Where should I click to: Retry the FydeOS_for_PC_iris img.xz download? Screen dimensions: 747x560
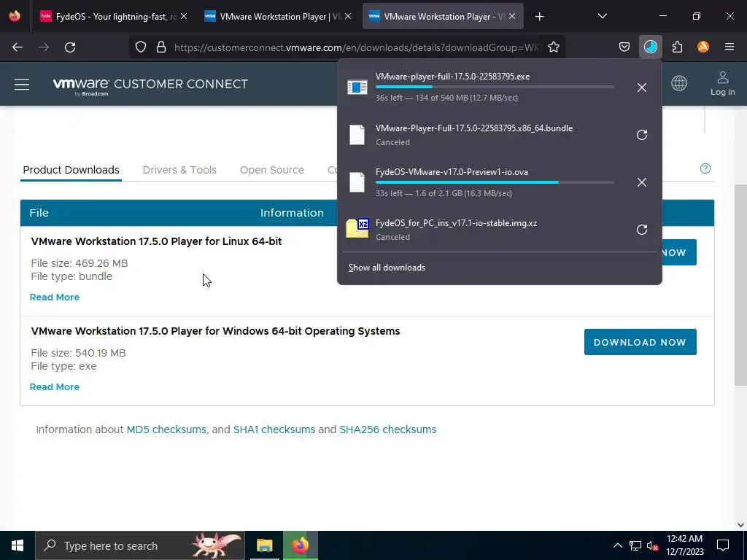(642, 230)
